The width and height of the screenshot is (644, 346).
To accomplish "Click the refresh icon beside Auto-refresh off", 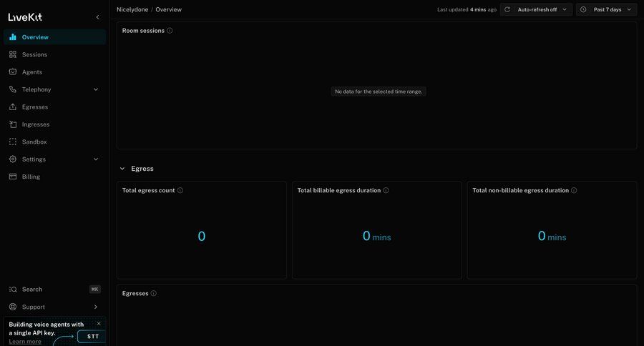I will pos(507,9).
